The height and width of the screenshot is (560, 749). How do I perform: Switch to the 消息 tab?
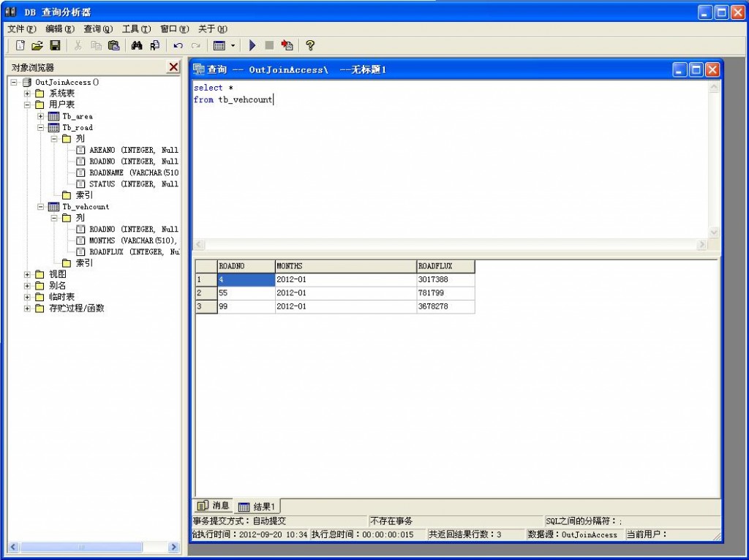tap(214, 505)
